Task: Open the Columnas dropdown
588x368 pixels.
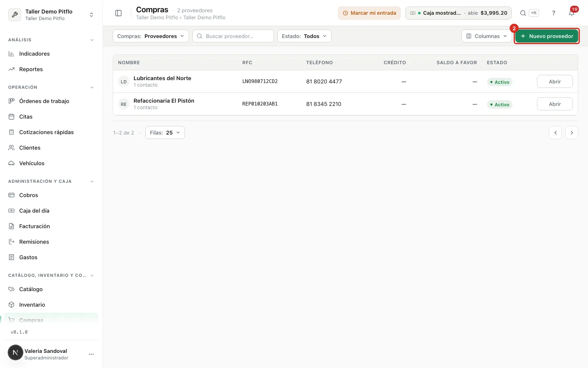Action: click(x=487, y=36)
